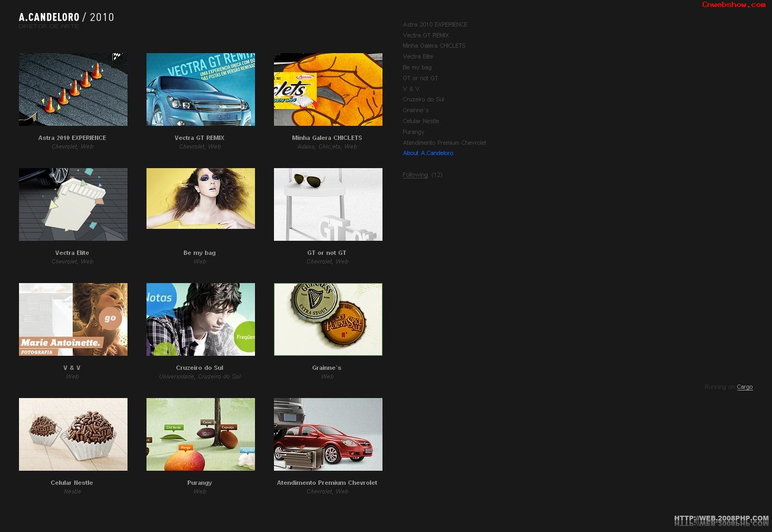Click the "Universidade, Cruzeiro do Sul" tag line
772x532 pixels.
(200, 376)
